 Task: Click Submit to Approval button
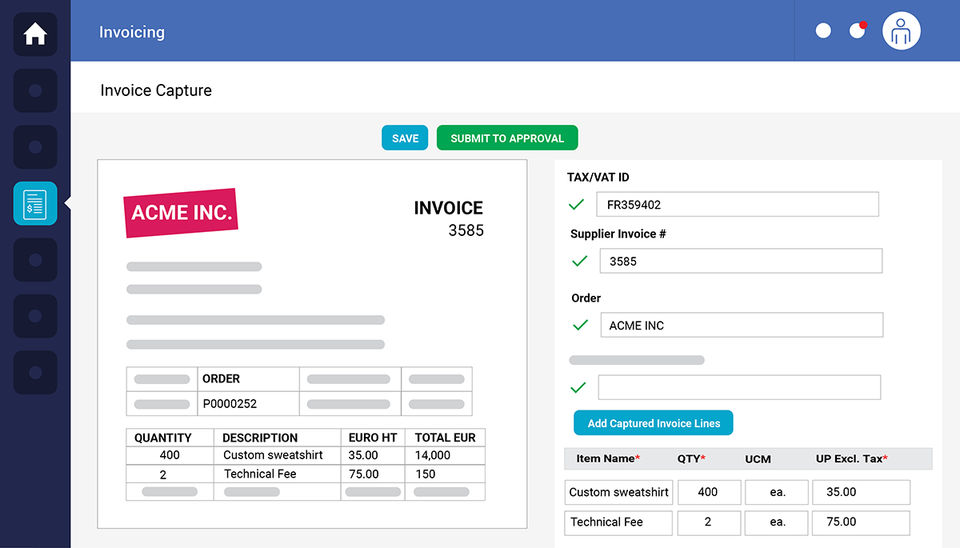pos(507,138)
